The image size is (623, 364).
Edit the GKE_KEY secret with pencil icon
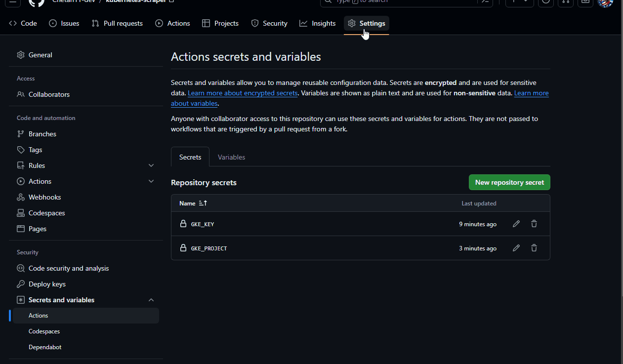[516, 224]
